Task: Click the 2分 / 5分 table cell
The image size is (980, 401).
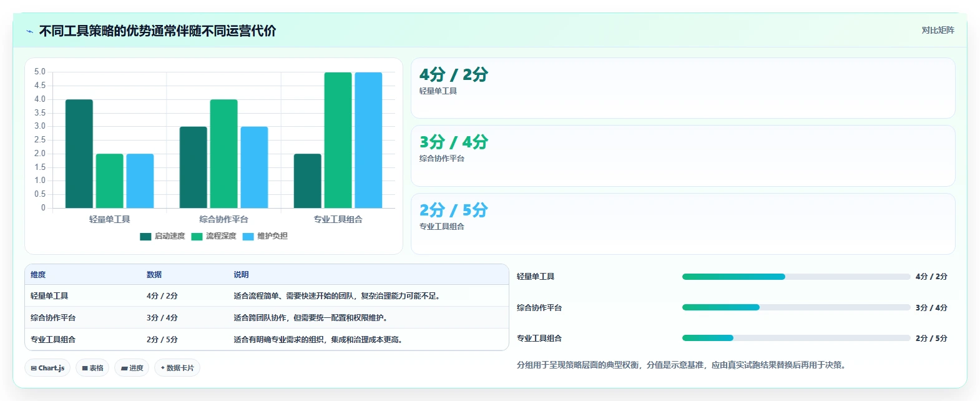Action: pos(162,340)
